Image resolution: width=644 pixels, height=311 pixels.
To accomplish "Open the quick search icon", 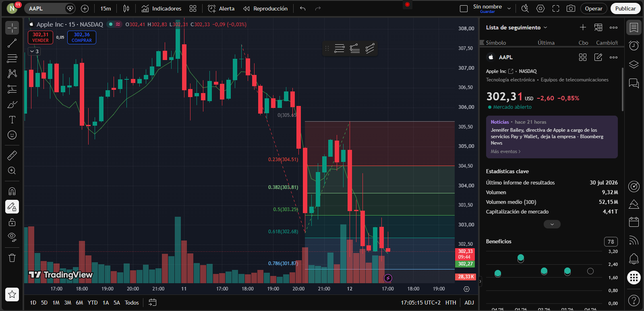I will (x=525, y=8).
